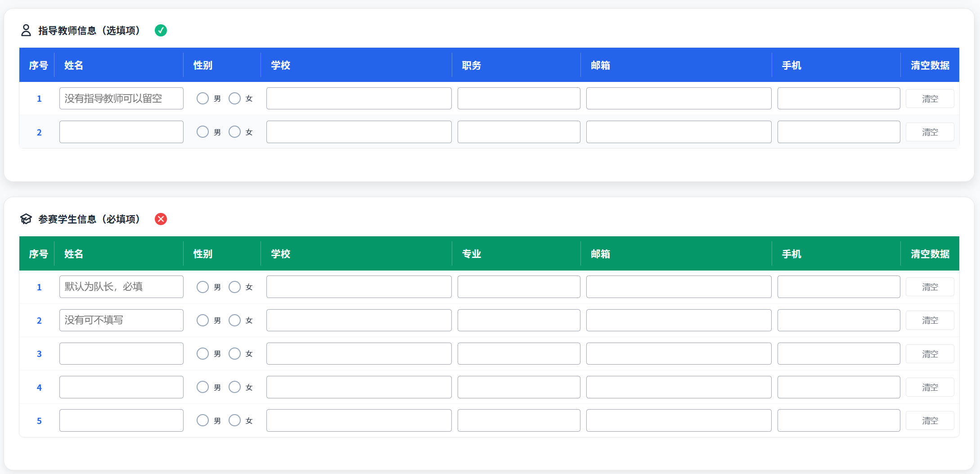Click the 学校 field for teacher row 1
The image size is (980, 474).
pos(359,98)
